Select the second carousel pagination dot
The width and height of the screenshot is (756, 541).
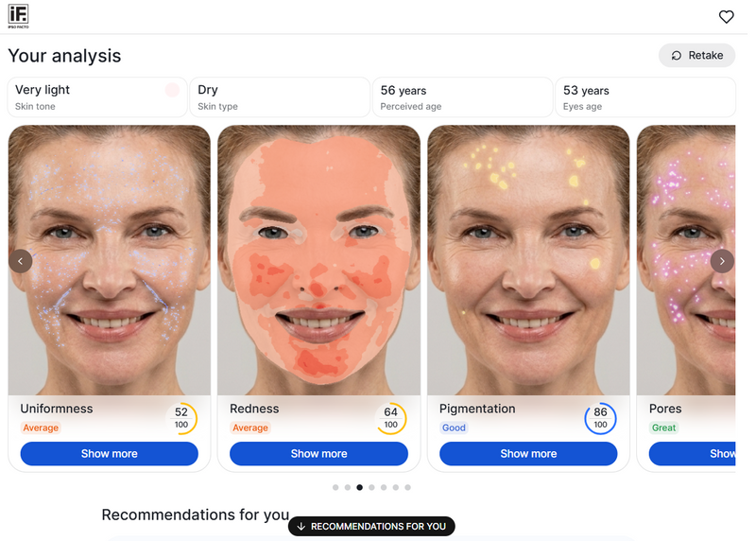click(348, 487)
